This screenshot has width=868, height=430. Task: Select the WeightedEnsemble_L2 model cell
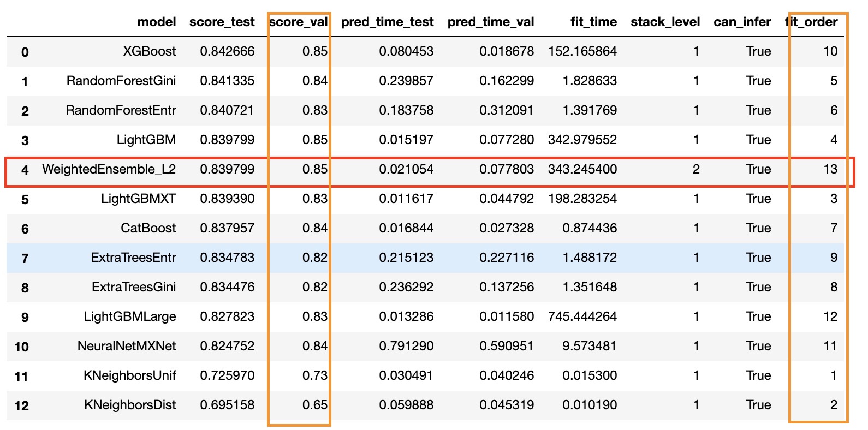[109, 169]
